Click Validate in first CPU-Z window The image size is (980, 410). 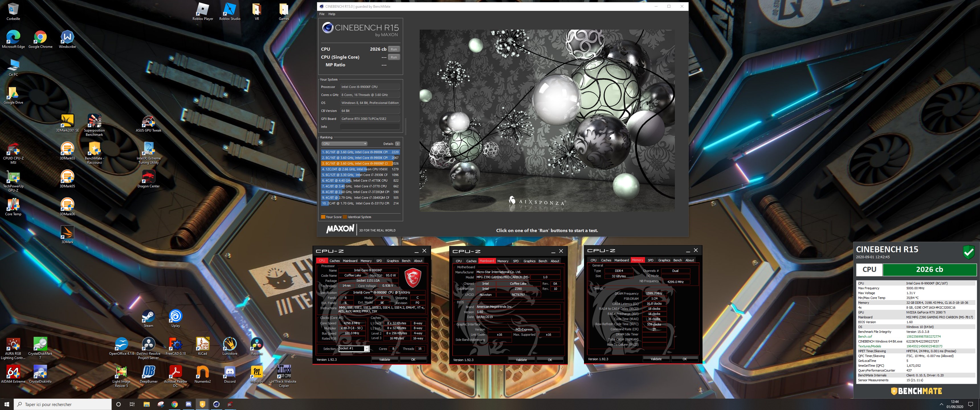point(384,359)
